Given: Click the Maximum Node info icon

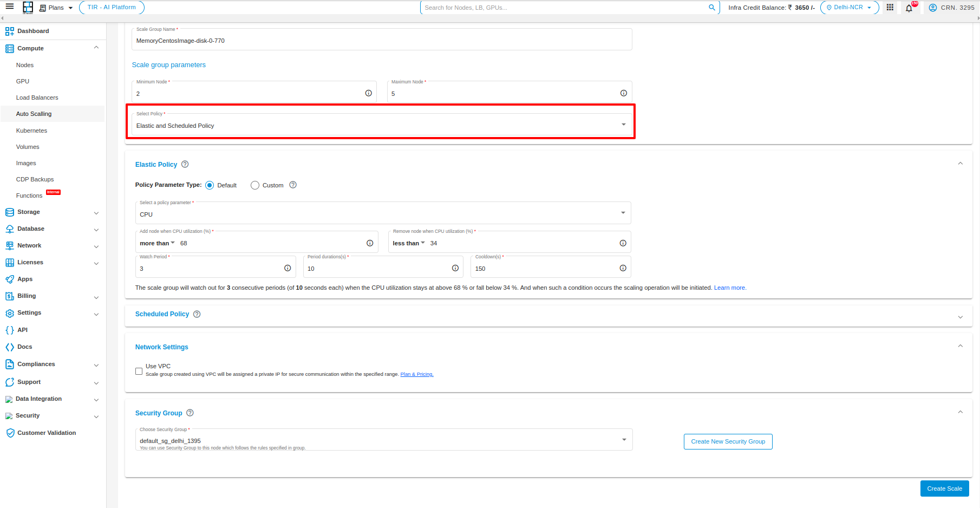Looking at the screenshot, I should point(624,93).
